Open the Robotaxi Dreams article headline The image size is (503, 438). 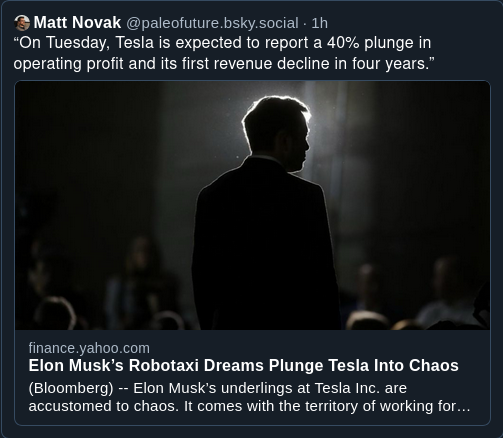pyautogui.click(x=243, y=365)
